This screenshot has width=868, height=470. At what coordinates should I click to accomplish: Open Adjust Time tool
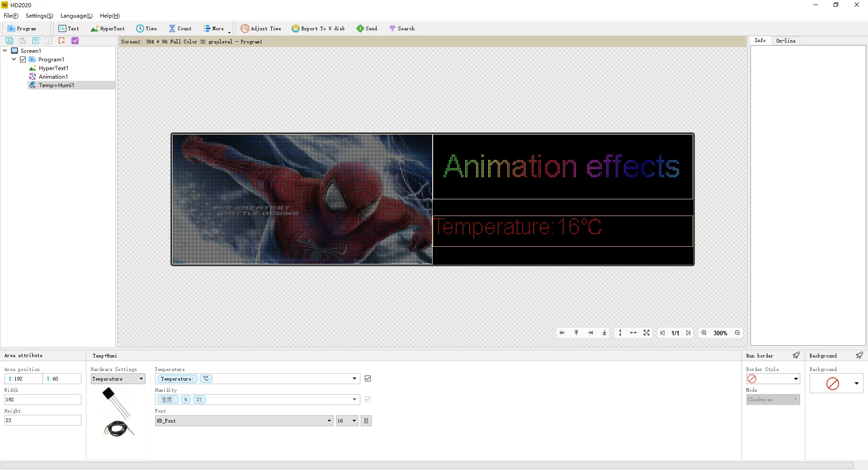coord(261,28)
